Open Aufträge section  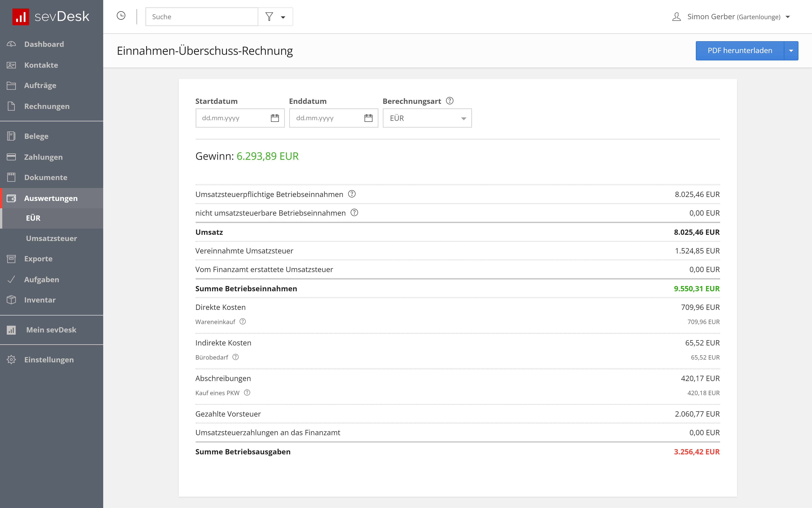point(51,86)
